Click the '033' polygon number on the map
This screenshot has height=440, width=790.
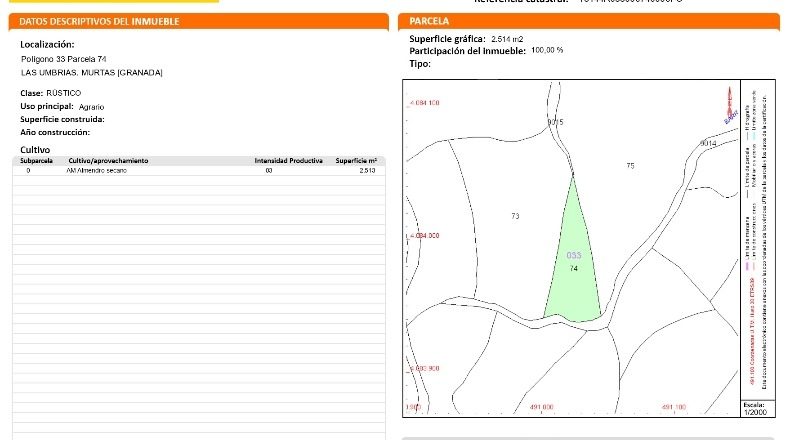coord(574,256)
